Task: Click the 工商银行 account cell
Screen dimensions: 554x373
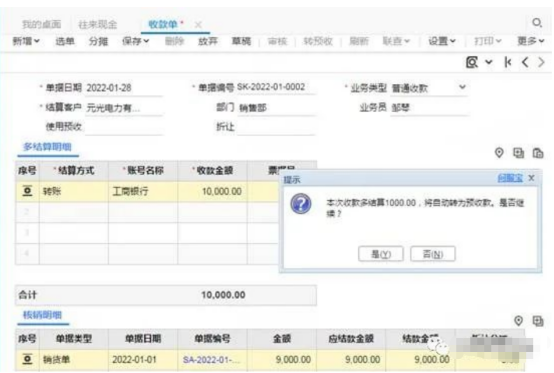Action: pyautogui.click(x=143, y=191)
